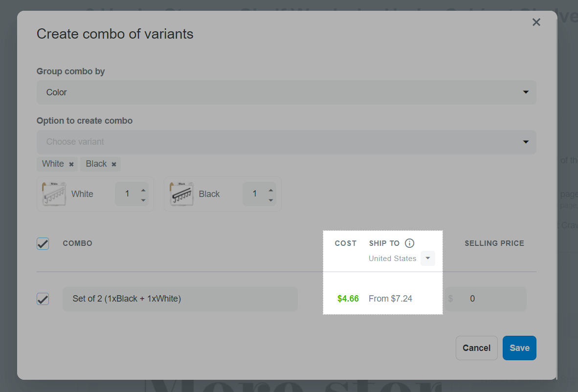Open the United States ship-to dropdown
578x392 pixels.
pos(427,258)
